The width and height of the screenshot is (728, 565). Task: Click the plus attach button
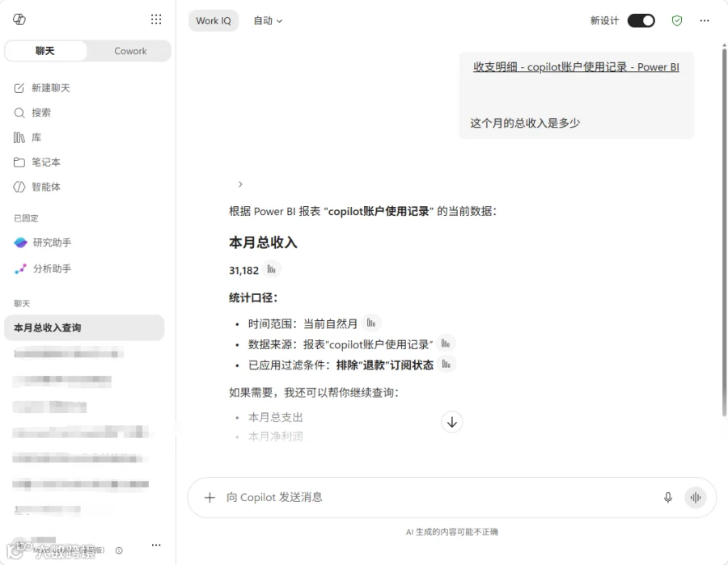210,498
